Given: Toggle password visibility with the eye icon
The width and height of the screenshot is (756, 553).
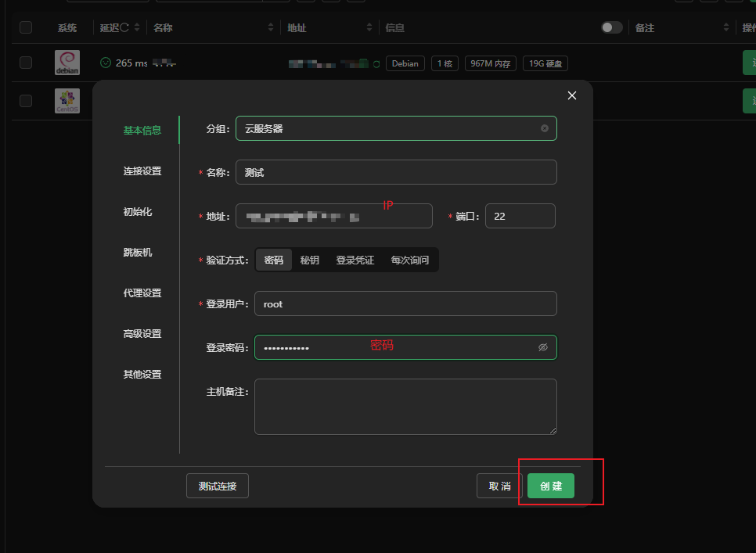Looking at the screenshot, I should [543, 347].
